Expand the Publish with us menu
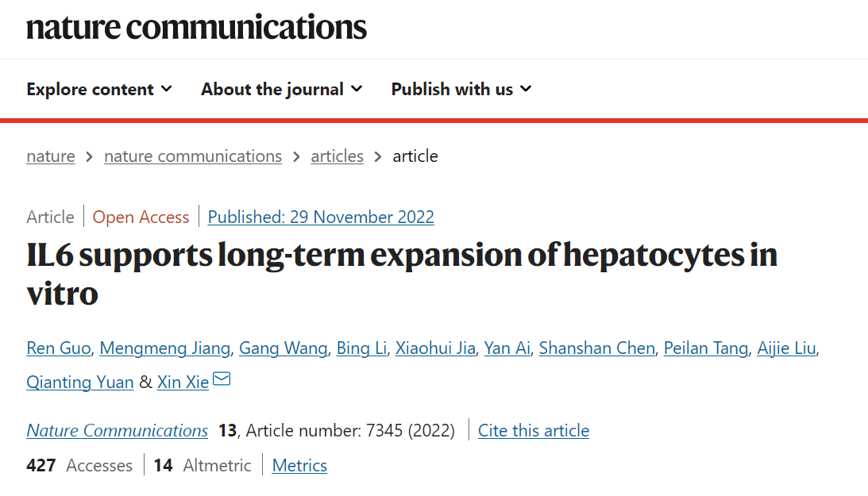Image resolution: width=868 pixels, height=496 pixels. 461,89
